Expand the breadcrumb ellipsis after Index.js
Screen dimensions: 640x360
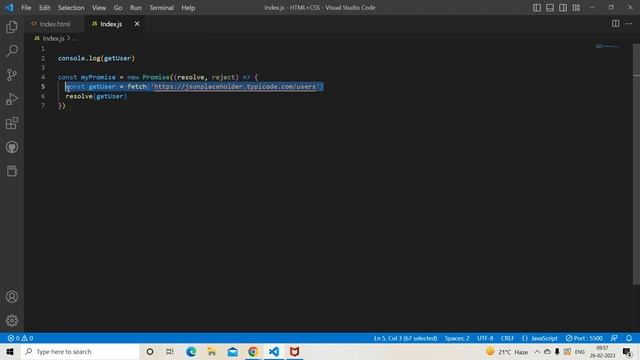tap(74, 38)
